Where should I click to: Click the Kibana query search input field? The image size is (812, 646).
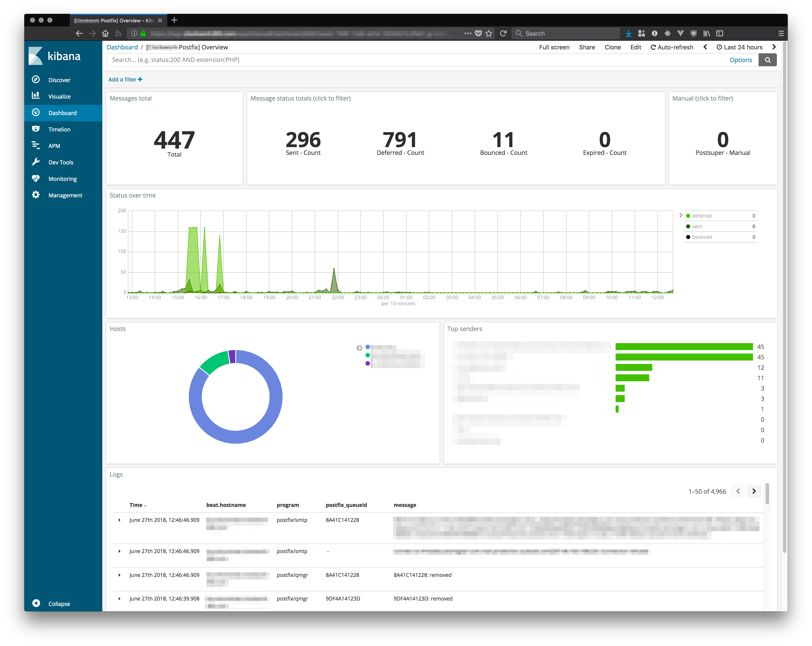(414, 60)
